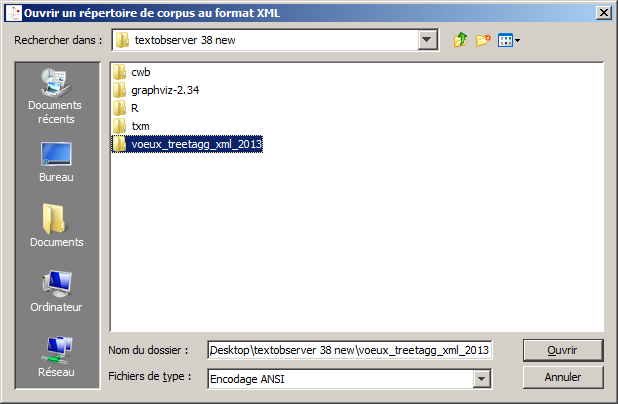Expand the Fichiers de type dropdown
The height and width of the screenshot is (404, 618).
coord(481,379)
